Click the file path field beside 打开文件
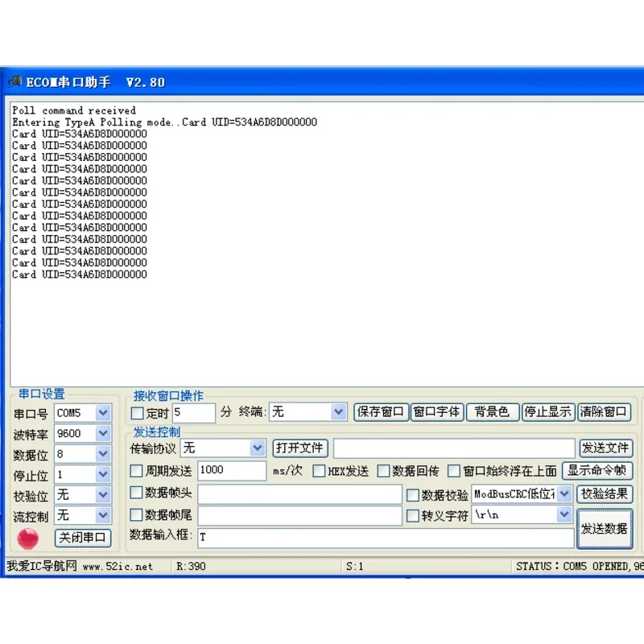The height and width of the screenshot is (644, 644). point(454,448)
